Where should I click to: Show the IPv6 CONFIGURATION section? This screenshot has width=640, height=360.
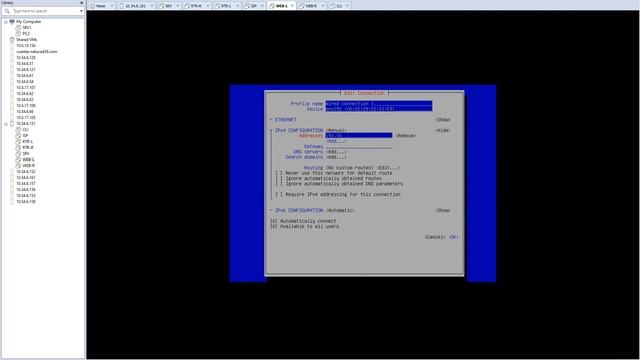pos(443,210)
